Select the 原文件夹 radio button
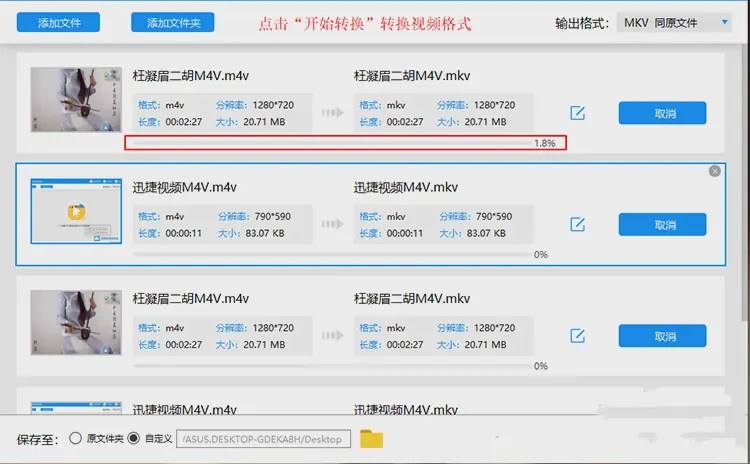The image size is (750, 464). coord(75,439)
